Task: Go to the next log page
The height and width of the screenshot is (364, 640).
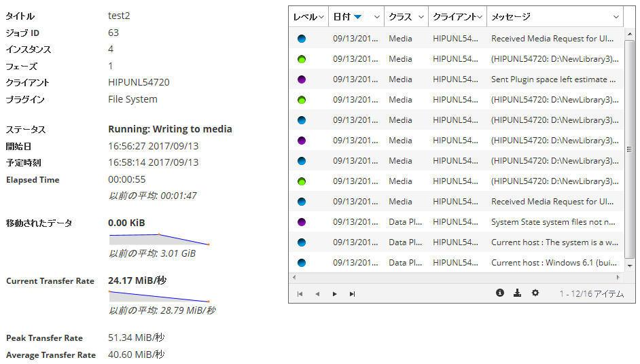Action: tap(335, 294)
